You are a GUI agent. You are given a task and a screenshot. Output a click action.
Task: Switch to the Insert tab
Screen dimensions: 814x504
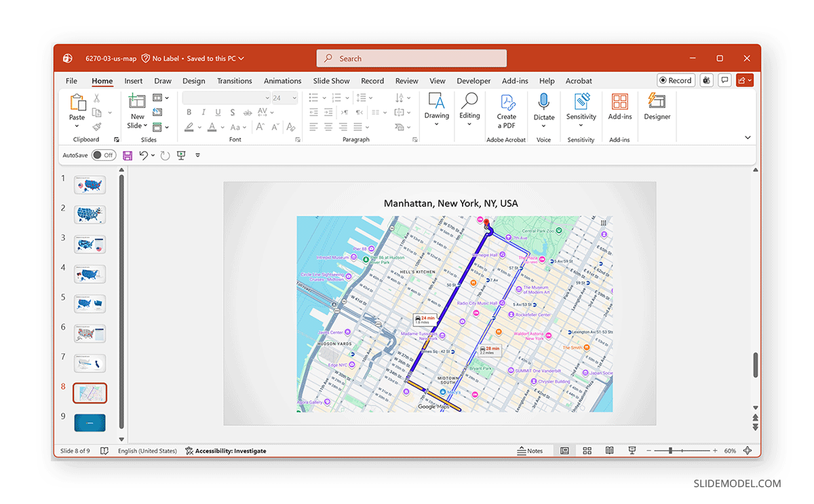pos(134,81)
